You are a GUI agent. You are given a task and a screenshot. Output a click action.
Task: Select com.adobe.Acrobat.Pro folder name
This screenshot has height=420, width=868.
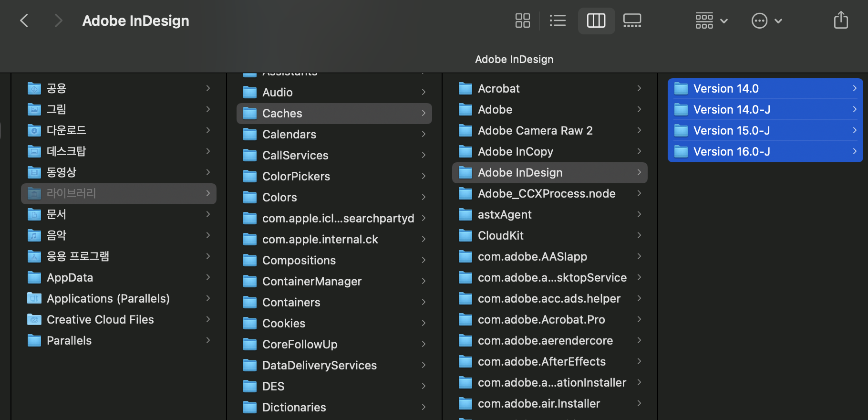coord(541,319)
